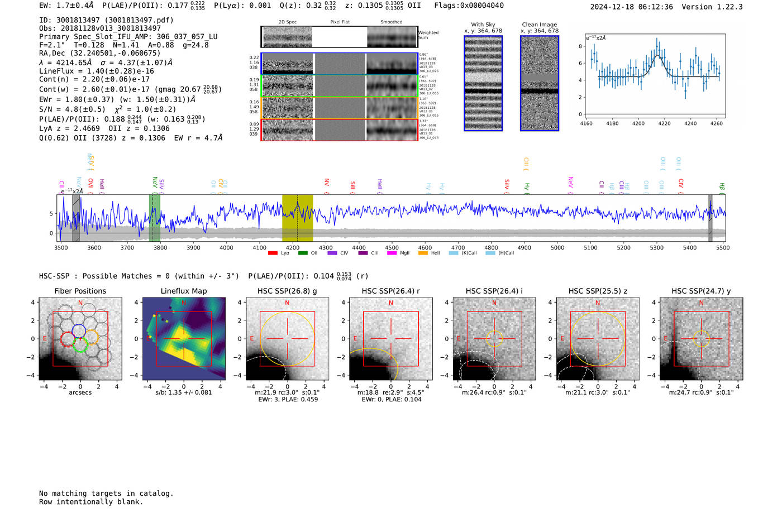
Task: Click the Cont(n) = 2.20(±0.06)e-17 value
Action: click(94, 79)
